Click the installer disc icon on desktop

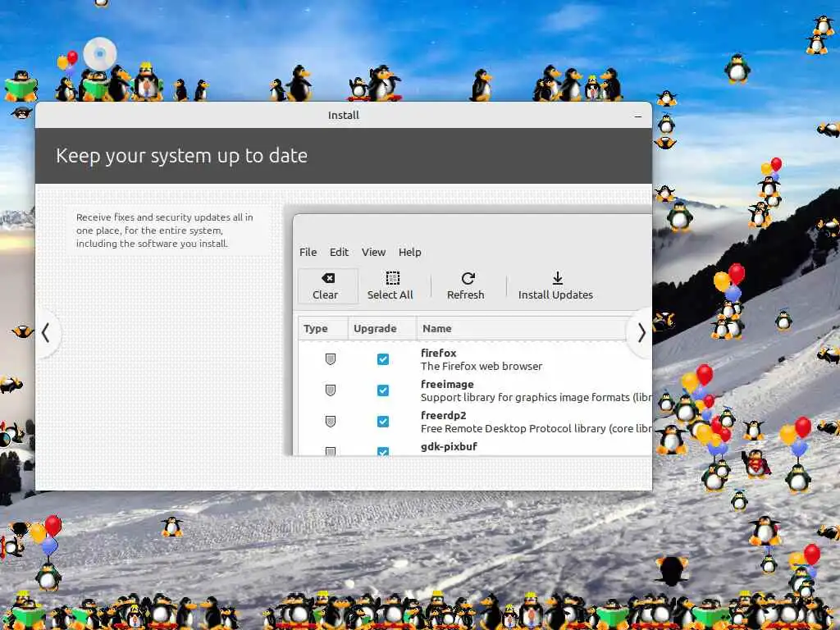[99, 53]
